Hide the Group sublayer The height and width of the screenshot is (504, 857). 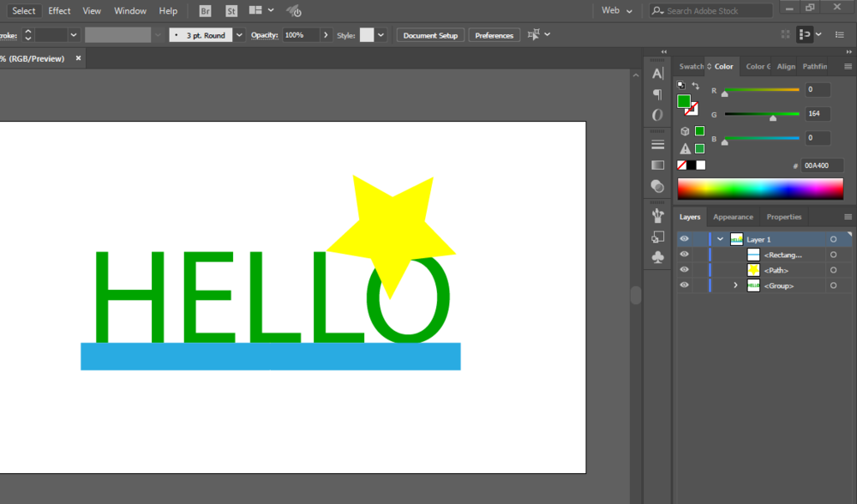click(684, 285)
